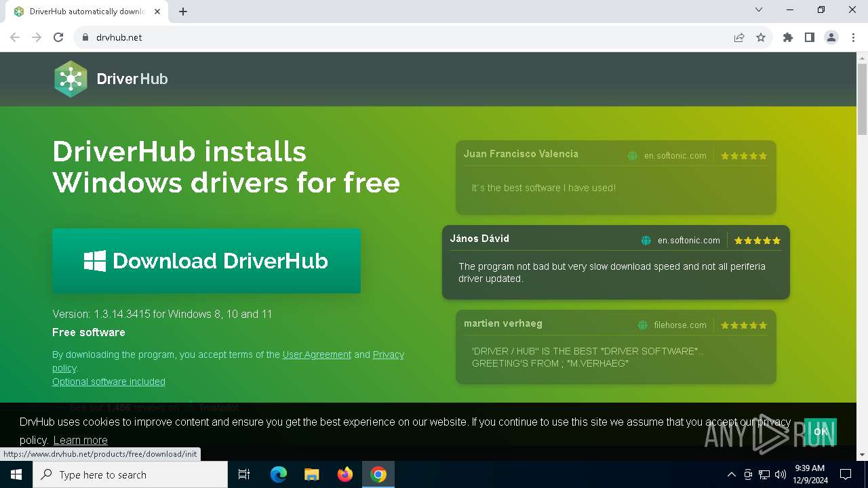Screen dimensions: 868x488
Task: Bookmark this page with star icon
Action: click(x=761, y=37)
